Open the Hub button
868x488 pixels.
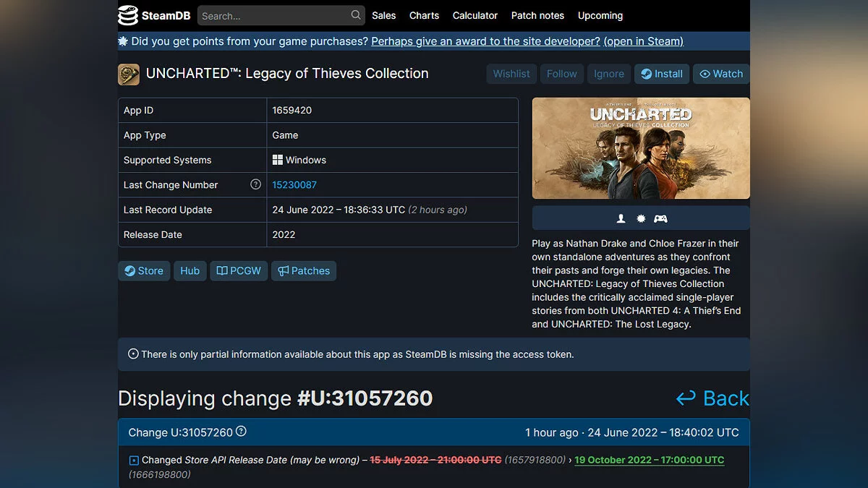(x=190, y=270)
